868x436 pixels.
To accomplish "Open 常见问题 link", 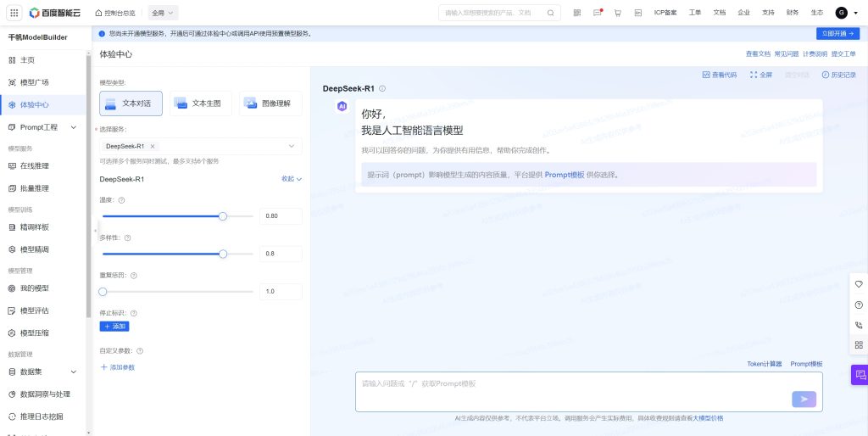I will (x=787, y=54).
